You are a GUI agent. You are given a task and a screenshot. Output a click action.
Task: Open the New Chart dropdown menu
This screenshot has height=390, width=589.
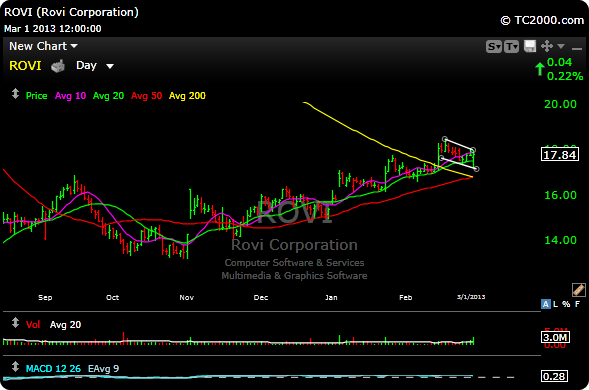[43, 46]
